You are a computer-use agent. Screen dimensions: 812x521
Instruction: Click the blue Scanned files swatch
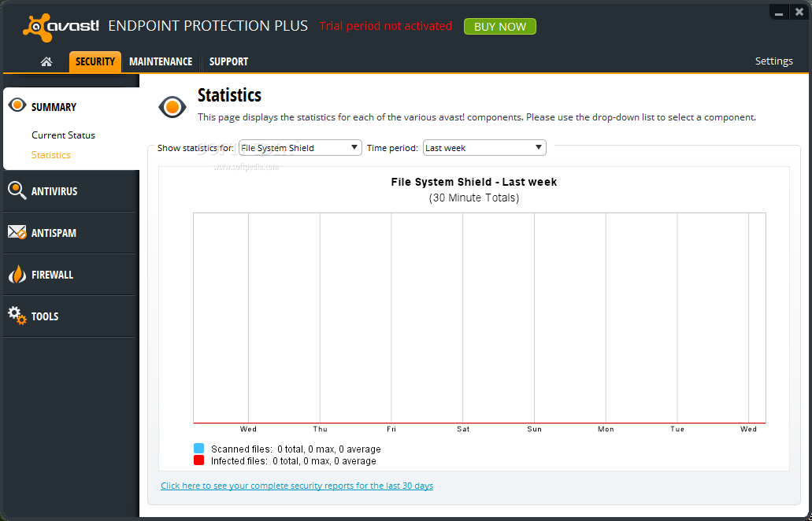tap(198, 449)
